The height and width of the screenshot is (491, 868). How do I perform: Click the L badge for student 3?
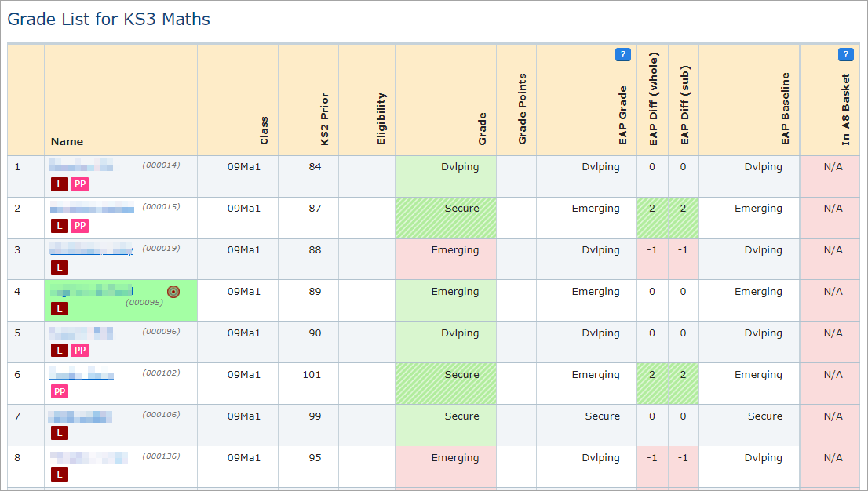click(60, 267)
